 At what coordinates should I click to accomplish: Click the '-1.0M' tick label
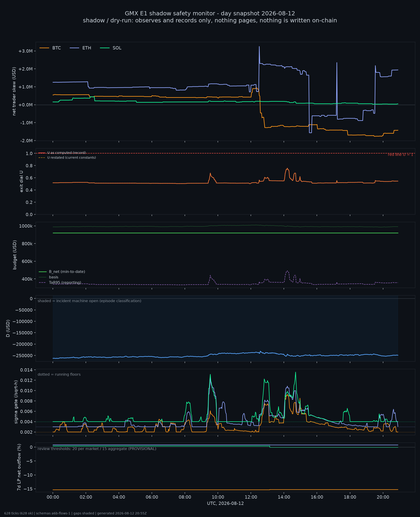tap(26, 123)
